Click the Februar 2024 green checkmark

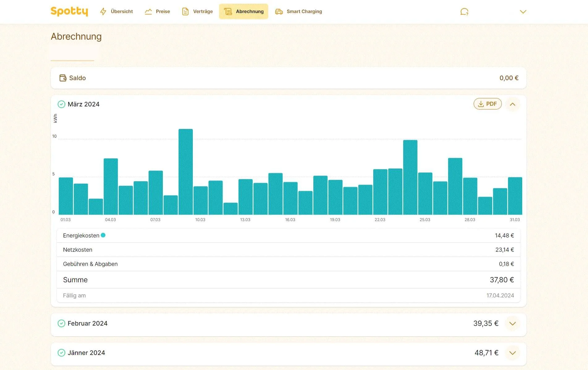coord(61,323)
